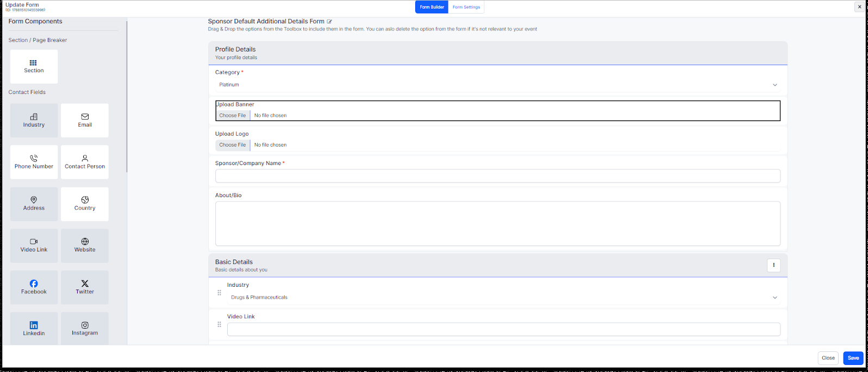Edit the form title pencil icon
The image size is (868, 372).
pos(329,22)
